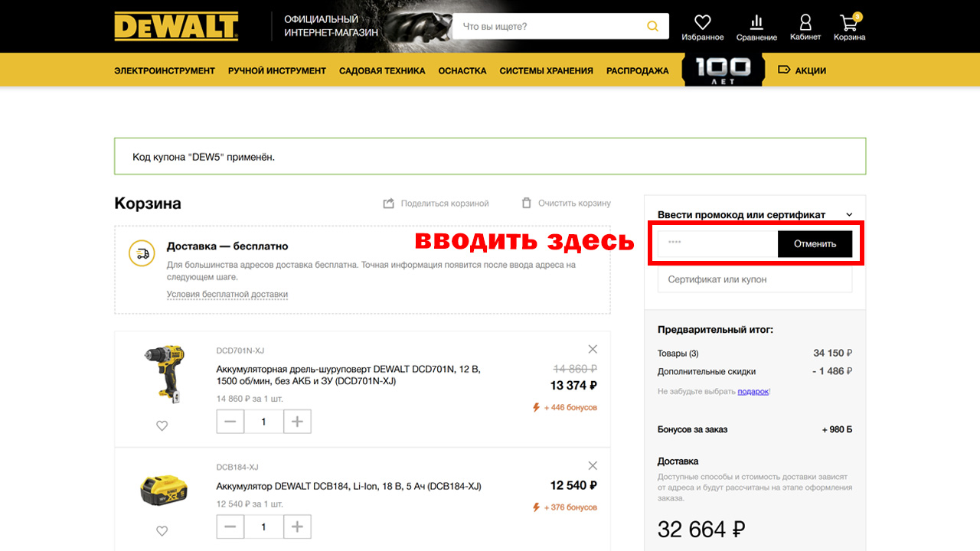The width and height of the screenshot is (980, 551).
Task: Click the Поделиться корзиной share icon
Action: [389, 203]
